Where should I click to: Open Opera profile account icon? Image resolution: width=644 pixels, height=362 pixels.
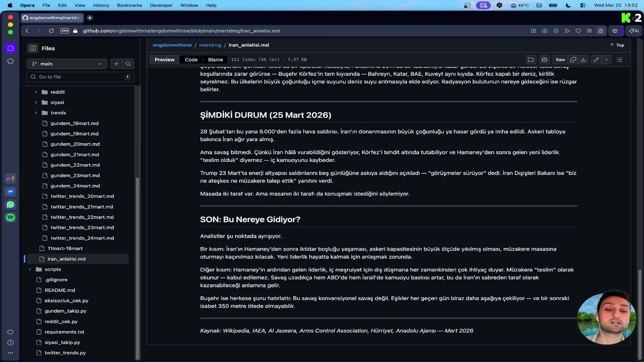(x=600, y=31)
